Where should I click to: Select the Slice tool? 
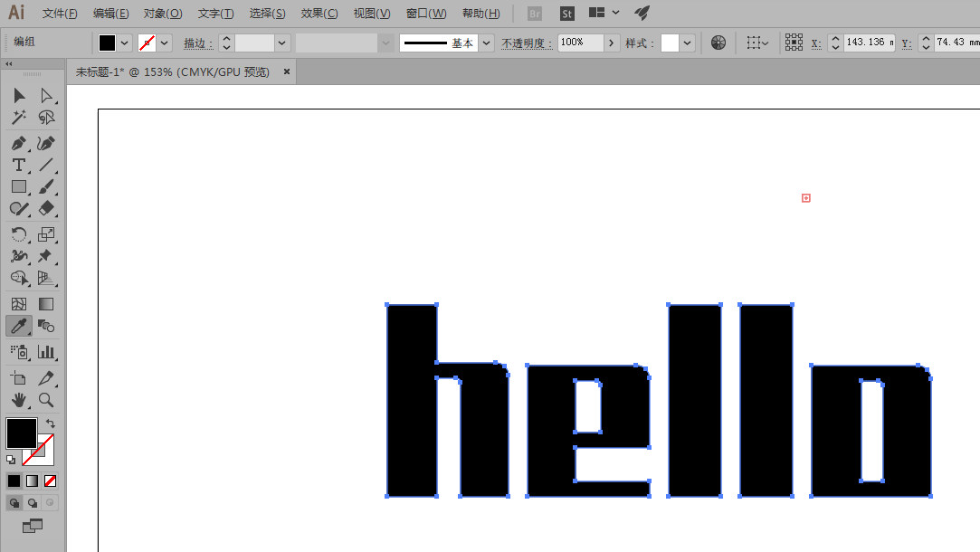click(x=46, y=378)
